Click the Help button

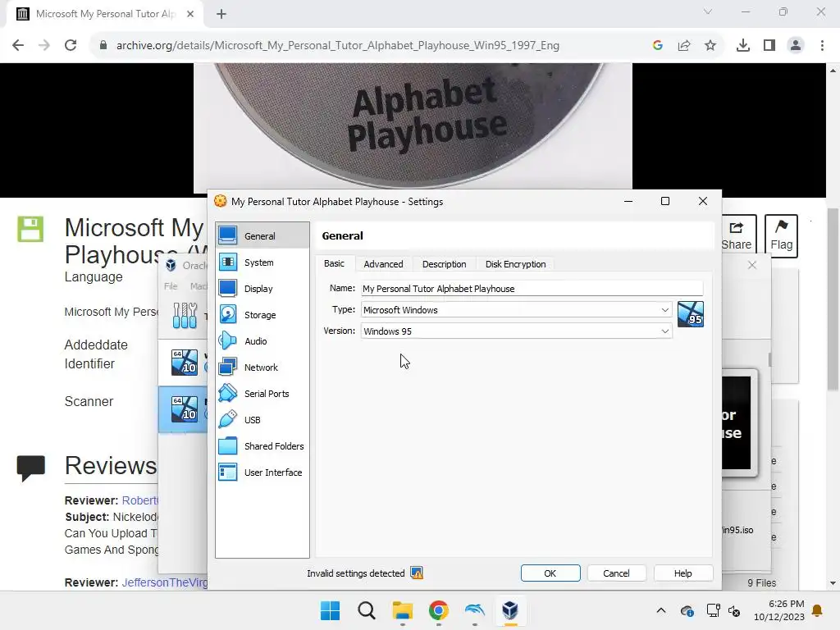pyautogui.click(x=683, y=573)
